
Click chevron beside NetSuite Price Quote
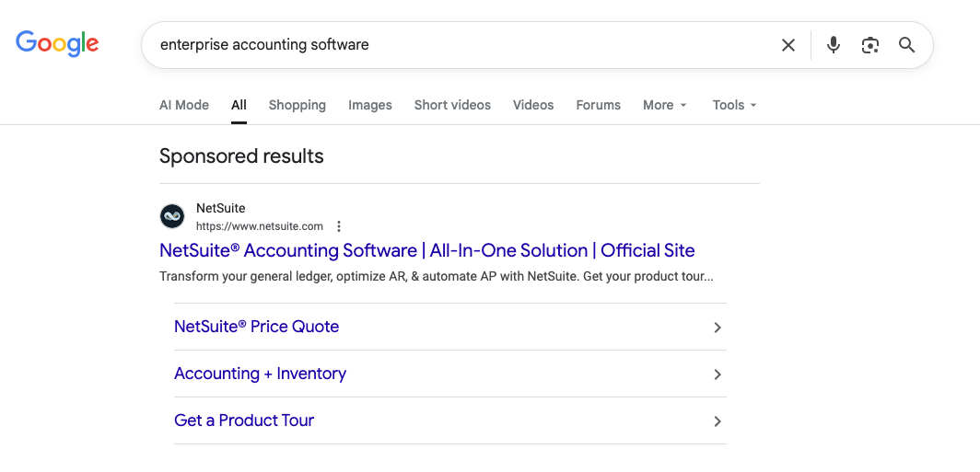pyautogui.click(x=717, y=328)
